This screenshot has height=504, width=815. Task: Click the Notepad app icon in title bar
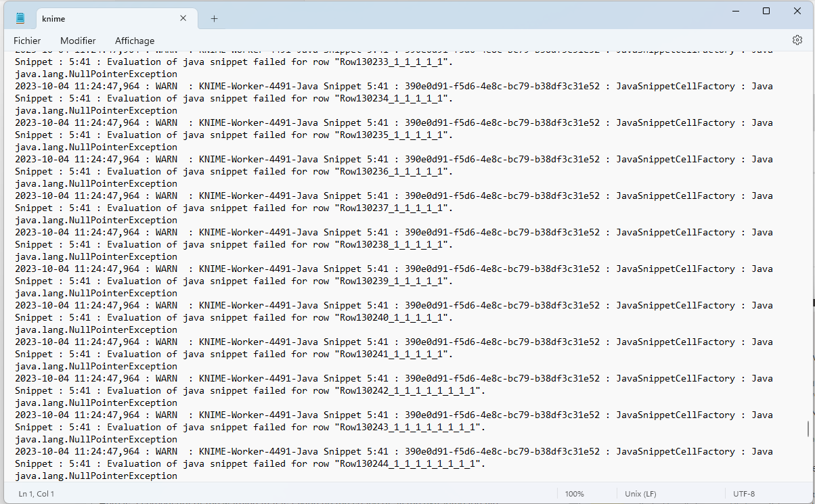pyautogui.click(x=20, y=18)
